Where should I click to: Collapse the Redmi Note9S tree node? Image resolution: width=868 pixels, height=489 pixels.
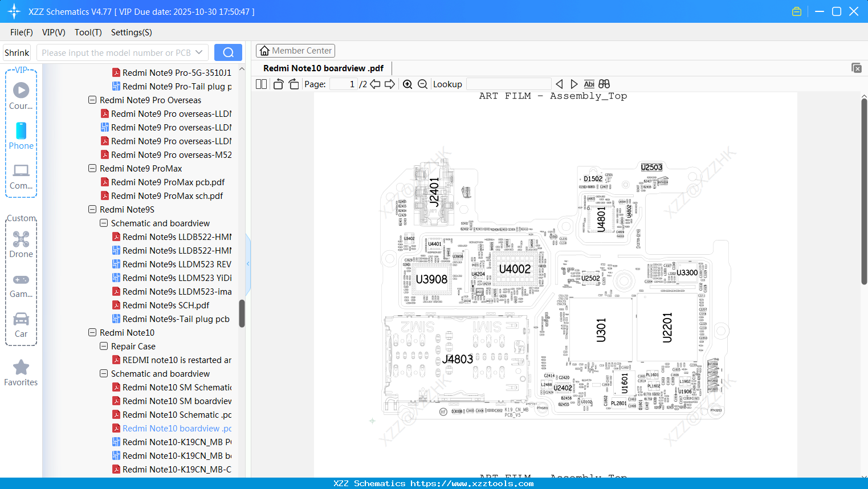click(92, 209)
